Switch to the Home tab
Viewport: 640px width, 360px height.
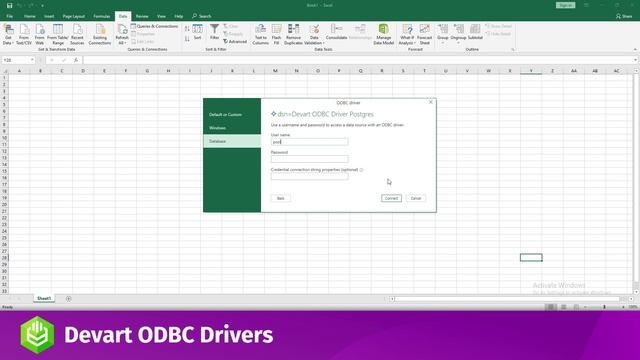click(29, 16)
